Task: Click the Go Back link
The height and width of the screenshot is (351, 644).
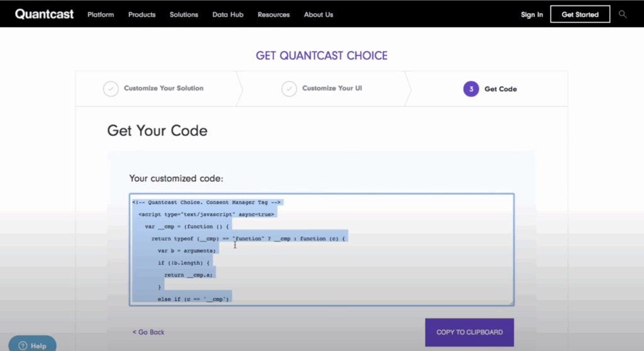Action: pyautogui.click(x=148, y=332)
